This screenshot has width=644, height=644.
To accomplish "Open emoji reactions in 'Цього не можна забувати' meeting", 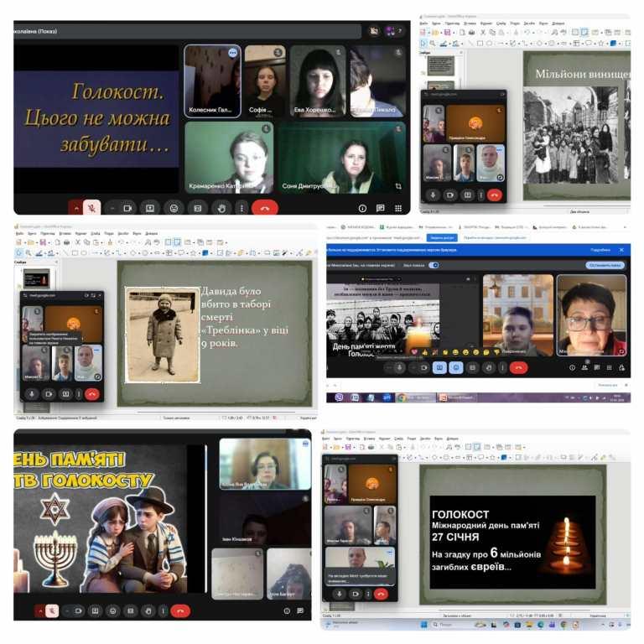I will pos(174,208).
